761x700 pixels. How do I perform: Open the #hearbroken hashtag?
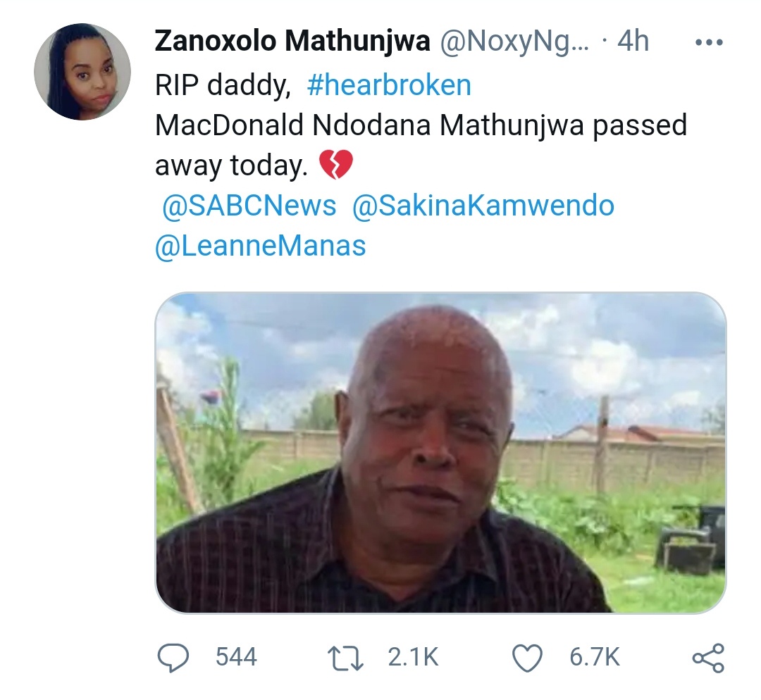(x=389, y=85)
